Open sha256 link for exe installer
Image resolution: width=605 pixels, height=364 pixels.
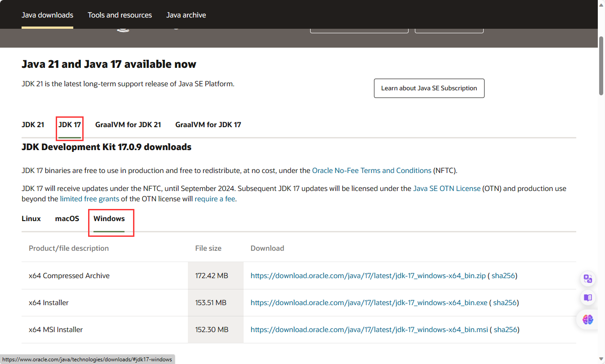(x=505, y=302)
